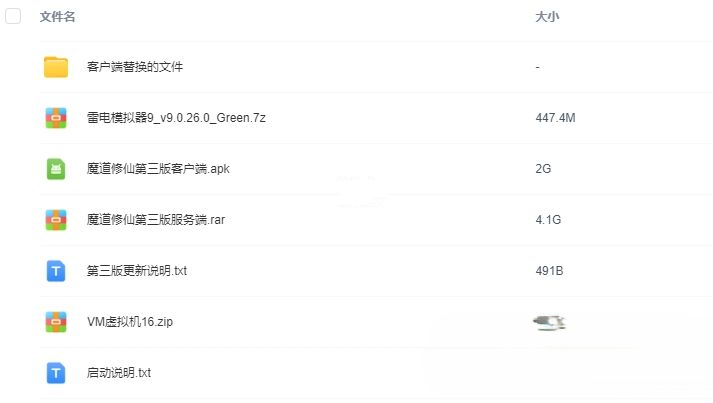The image size is (713, 403).
Task: Select the file 魔道修仙第三版客户端.apk
Action: (x=158, y=169)
